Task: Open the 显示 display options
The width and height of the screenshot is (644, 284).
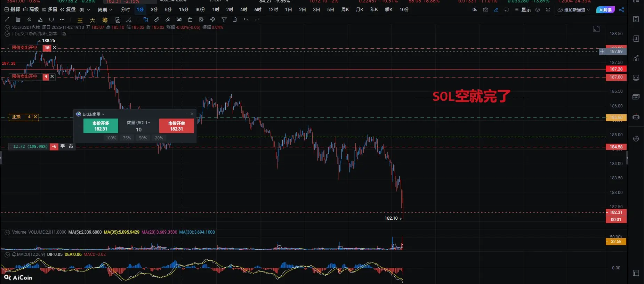Action: [523, 10]
